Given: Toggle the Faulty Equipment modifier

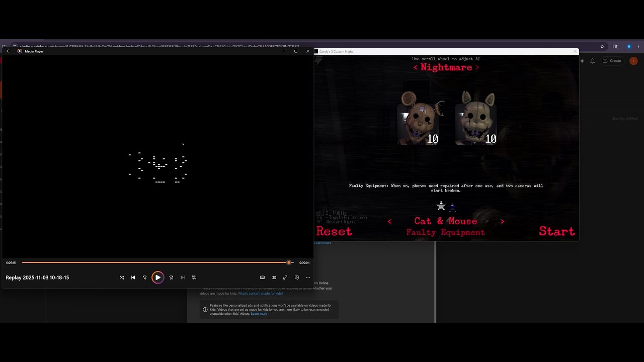Looking at the screenshot, I should [x=446, y=232].
